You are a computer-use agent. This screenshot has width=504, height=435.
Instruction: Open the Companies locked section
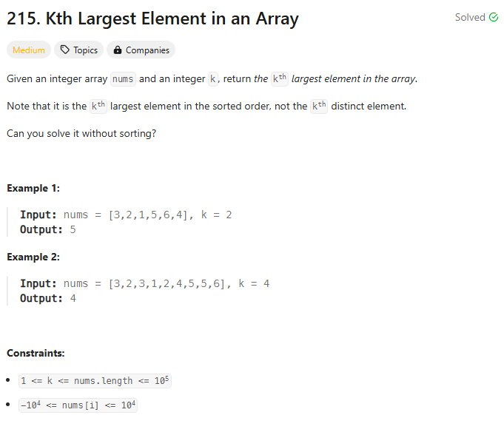[141, 50]
